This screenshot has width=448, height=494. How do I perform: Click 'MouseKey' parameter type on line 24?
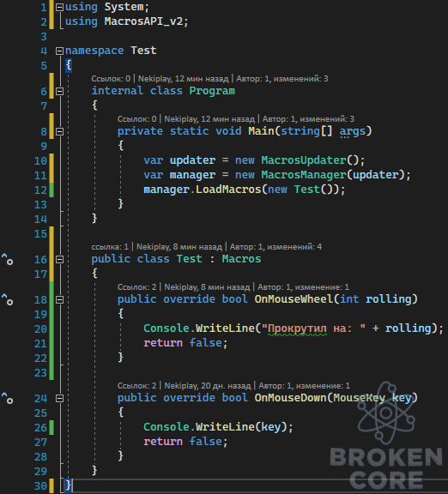(359, 398)
